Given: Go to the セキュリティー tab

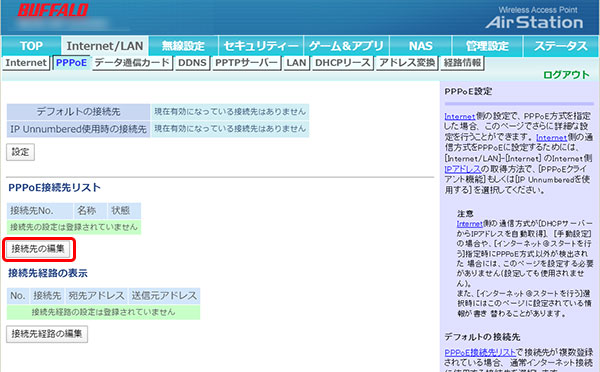Looking at the screenshot, I should pos(261,46).
